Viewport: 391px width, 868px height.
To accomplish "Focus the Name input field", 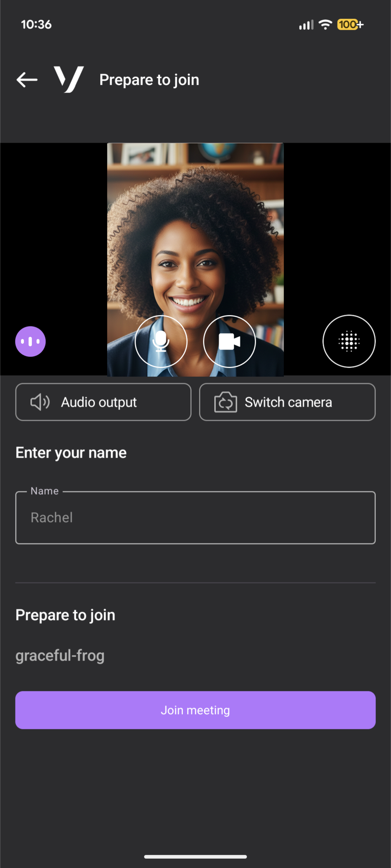I will [195, 518].
